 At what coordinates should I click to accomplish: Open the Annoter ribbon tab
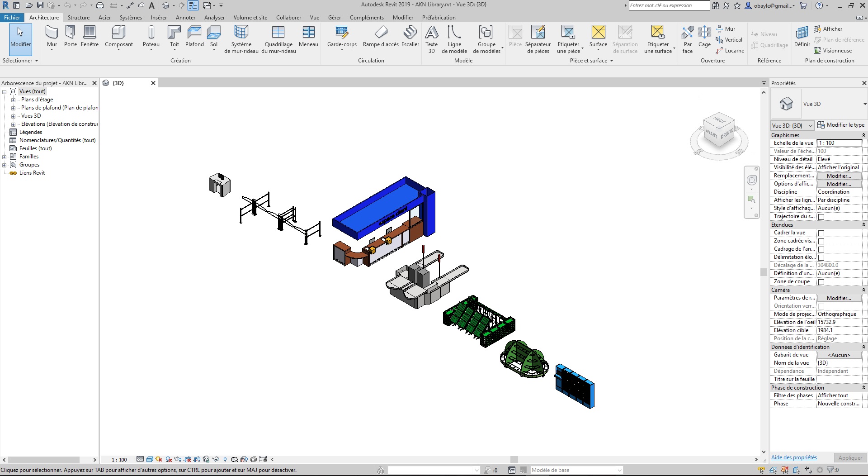click(186, 18)
